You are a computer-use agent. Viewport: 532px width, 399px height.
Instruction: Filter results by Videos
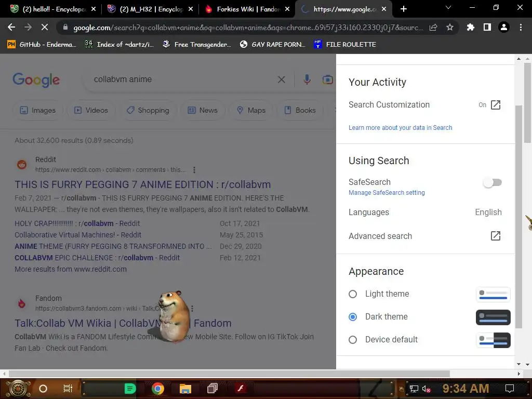91,110
